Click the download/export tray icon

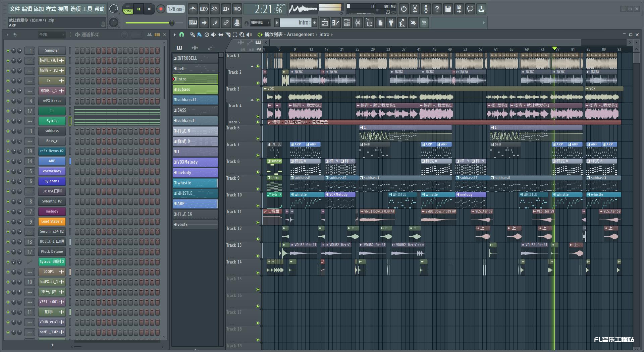[x=481, y=9]
